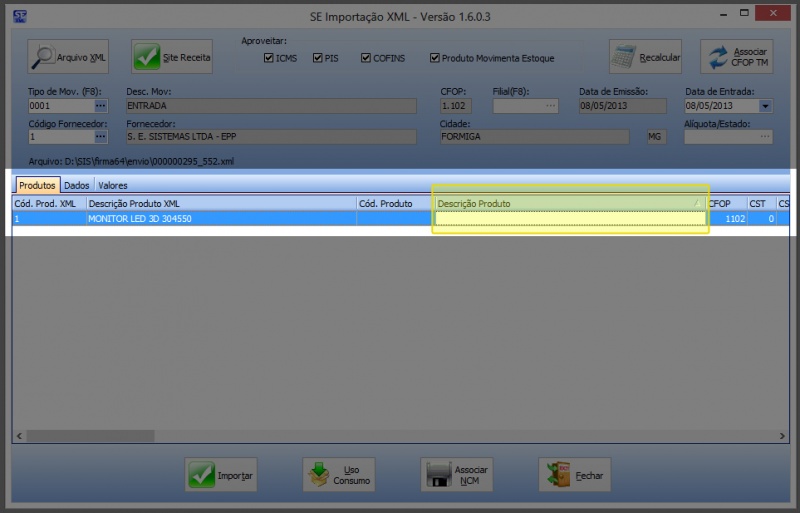The width and height of the screenshot is (800, 513).
Task: Disable the COFINS checkbox
Action: pos(366,58)
